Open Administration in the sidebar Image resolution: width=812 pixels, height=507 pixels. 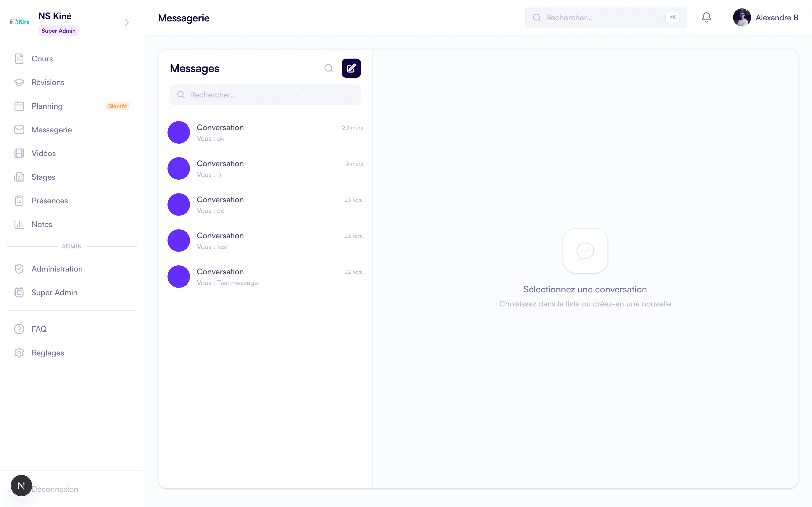(57, 269)
